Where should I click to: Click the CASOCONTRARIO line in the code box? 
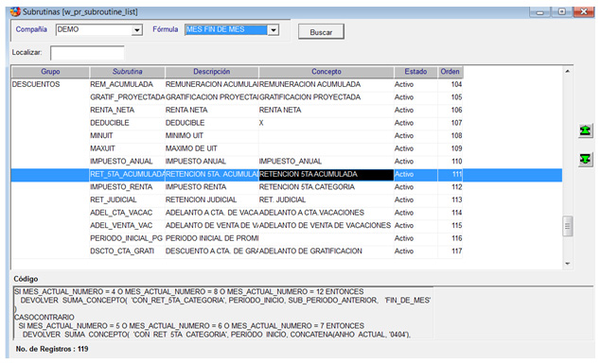click(44, 318)
